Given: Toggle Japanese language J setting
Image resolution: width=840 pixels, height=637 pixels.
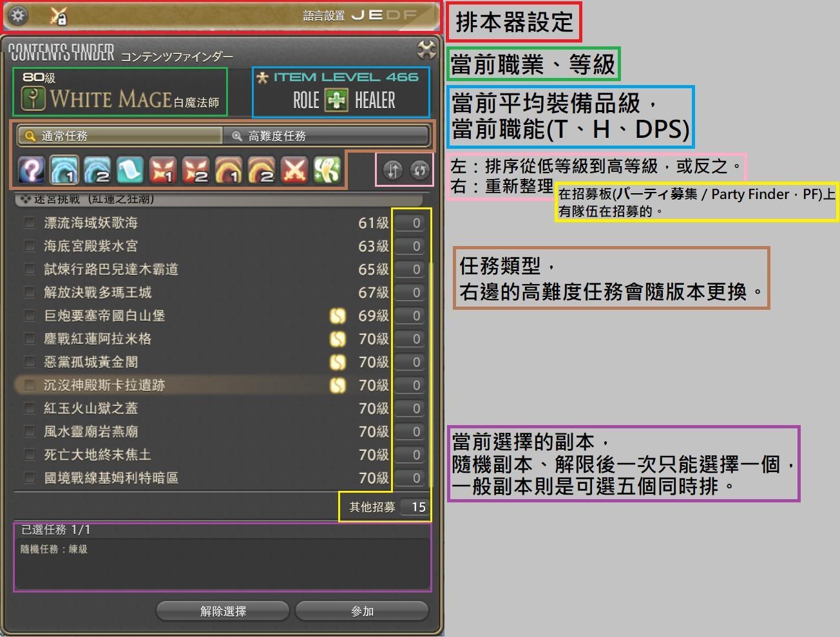Looking at the screenshot, I should pos(358,15).
